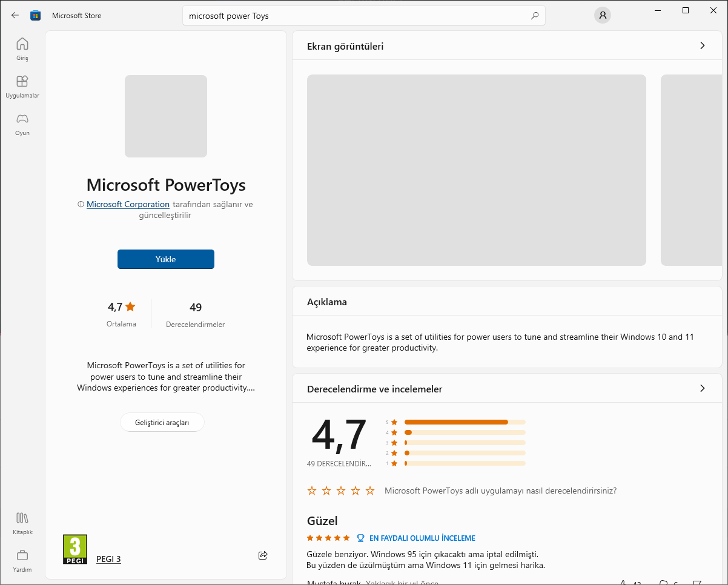
Task: Click the orange star next to 4,7 Ortalama
Action: tap(130, 306)
